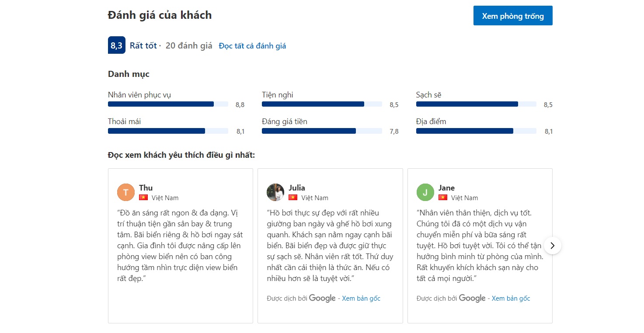Screen dimensions: 644x333
Task: Open Đọc tất cả đánh giá link
Action: point(252,46)
